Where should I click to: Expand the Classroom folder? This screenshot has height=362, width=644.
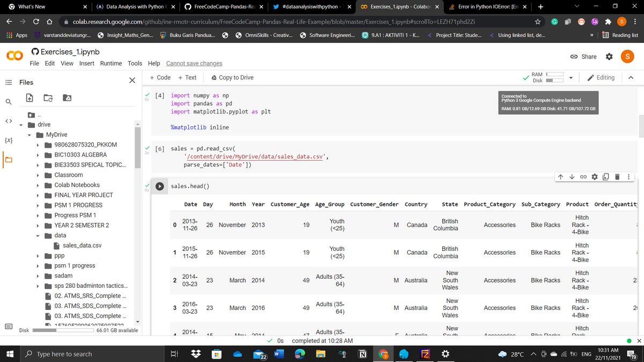click(x=39, y=175)
